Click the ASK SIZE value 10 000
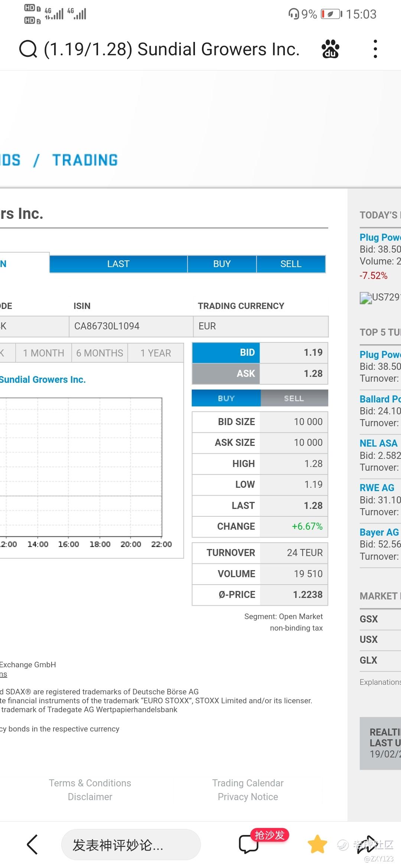The width and height of the screenshot is (401, 868). click(308, 443)
